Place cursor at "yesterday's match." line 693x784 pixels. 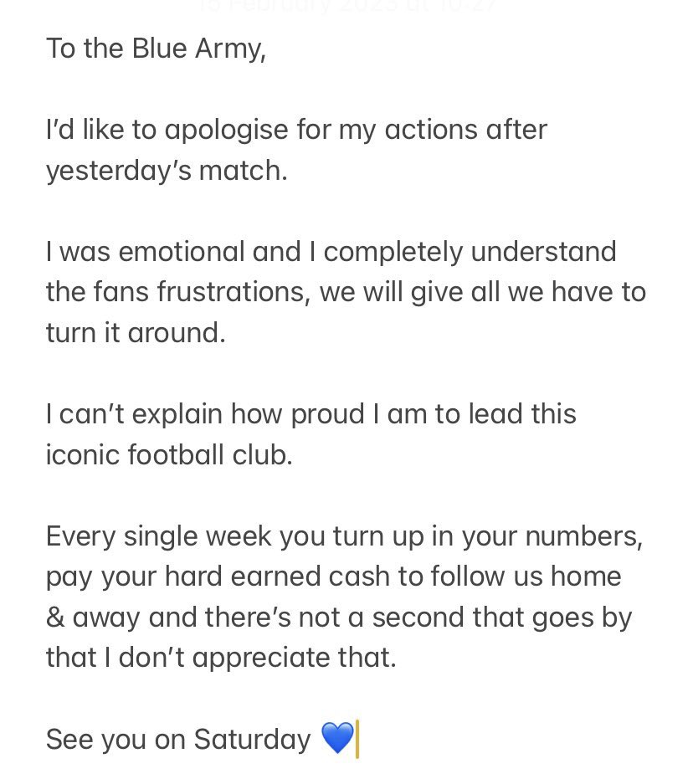click(x=167, y=171)
